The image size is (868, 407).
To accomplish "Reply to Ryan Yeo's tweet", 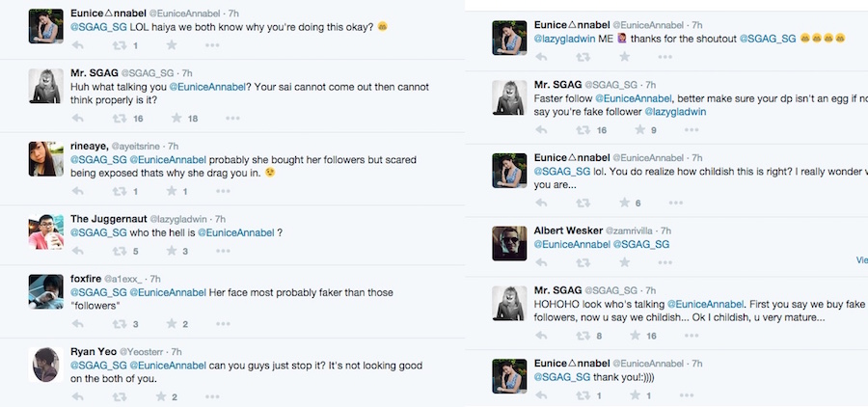I will [80, 396].
